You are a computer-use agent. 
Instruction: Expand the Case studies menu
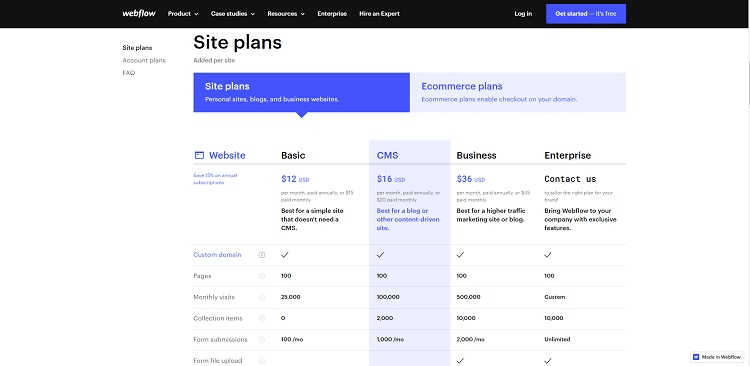pyautogui.click(x=232, y=14)
